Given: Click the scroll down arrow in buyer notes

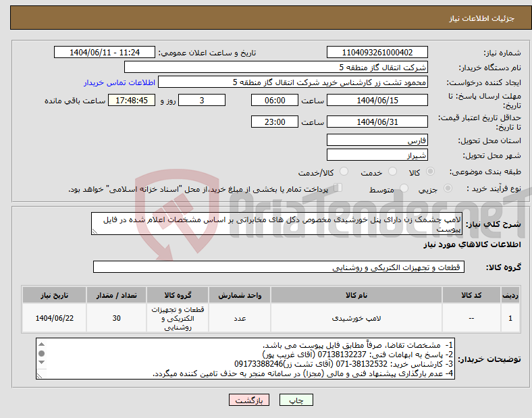Looking at the screenshot, I should click(41, 363).
